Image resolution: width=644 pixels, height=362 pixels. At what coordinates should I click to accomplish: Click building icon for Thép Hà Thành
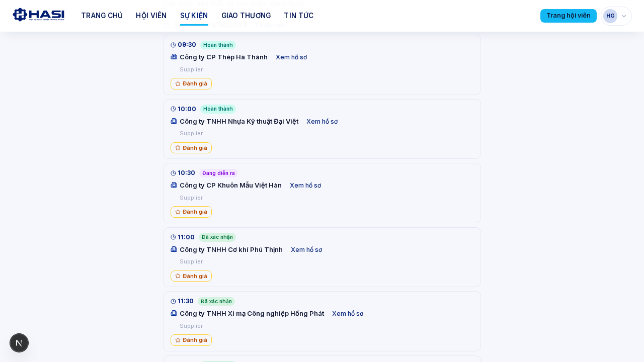(x=174, y=57)
